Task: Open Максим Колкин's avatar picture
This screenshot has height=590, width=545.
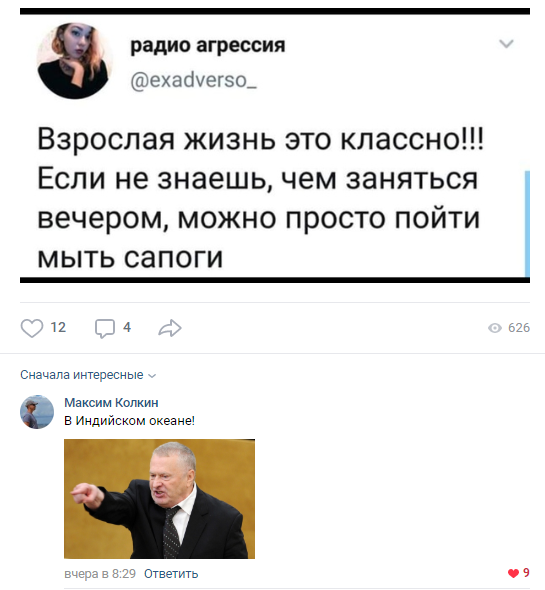Action: (37, 412)
